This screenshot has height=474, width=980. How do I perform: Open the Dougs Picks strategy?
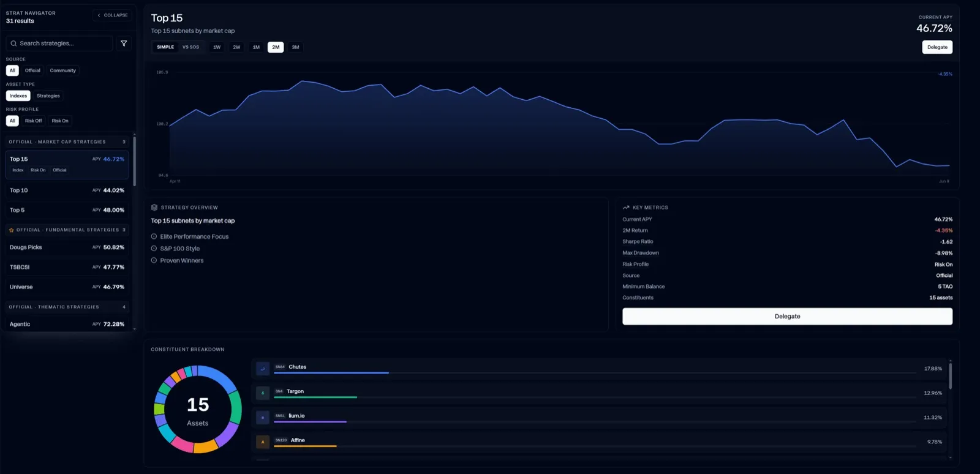click(x=67, y=247)
